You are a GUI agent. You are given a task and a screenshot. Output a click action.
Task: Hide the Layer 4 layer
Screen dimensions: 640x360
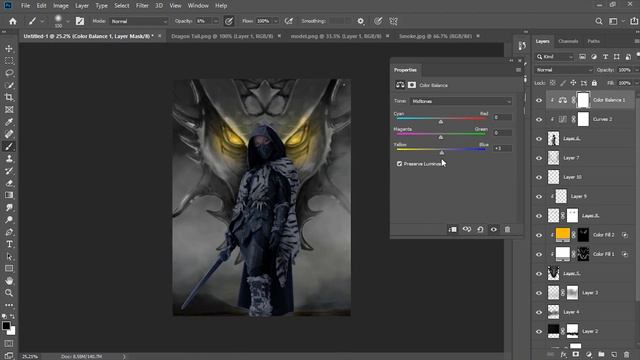coord(539,313)
